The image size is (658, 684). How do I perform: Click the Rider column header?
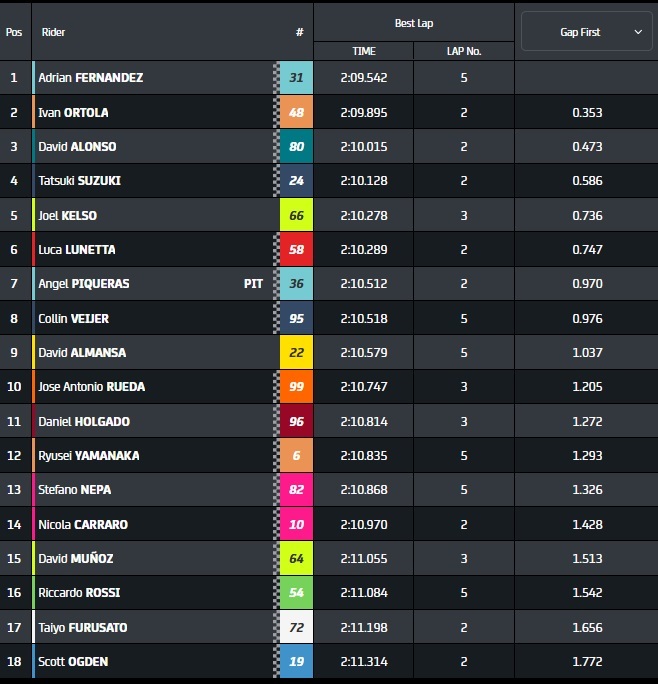point(53,32)
